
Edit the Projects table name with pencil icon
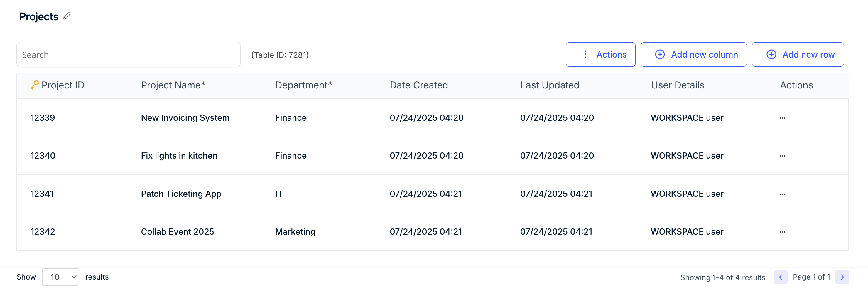coord(67,16)
